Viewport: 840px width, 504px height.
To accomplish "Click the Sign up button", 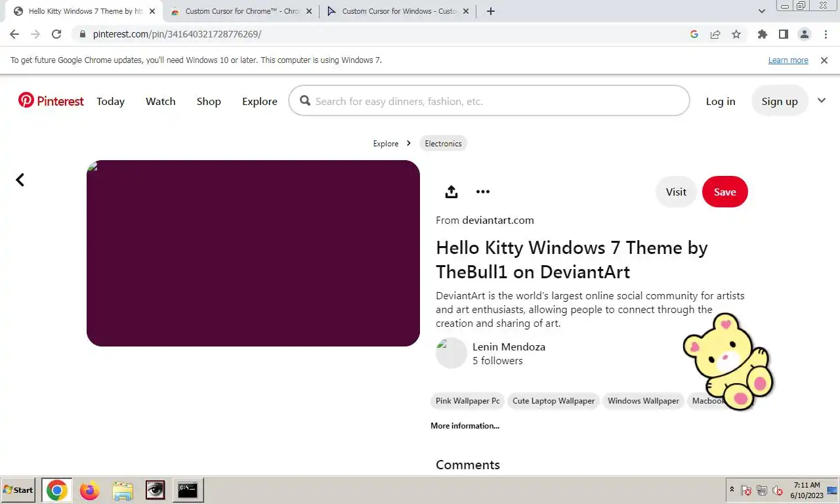I will tap(780, 101).
